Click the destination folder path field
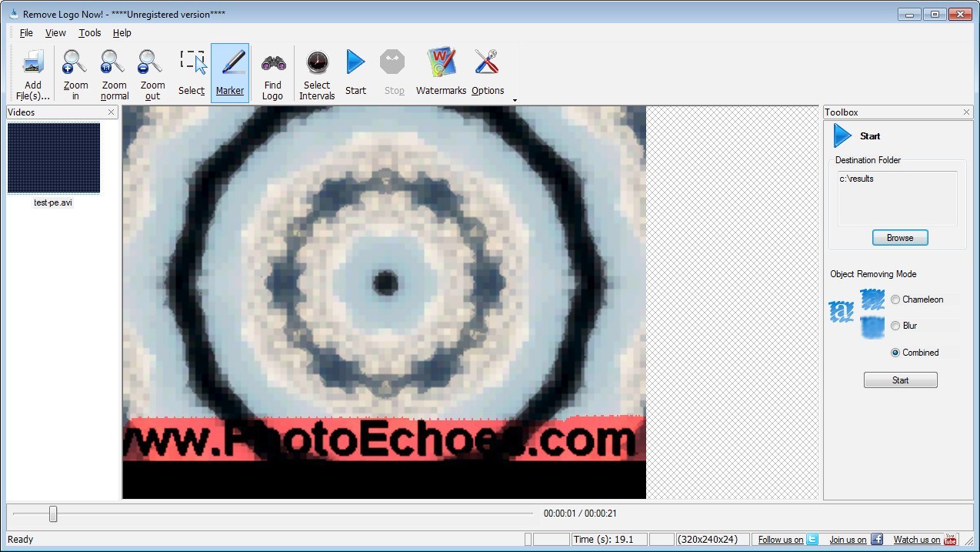The height and width of the screenshot is (552, 980). [898, 198]
